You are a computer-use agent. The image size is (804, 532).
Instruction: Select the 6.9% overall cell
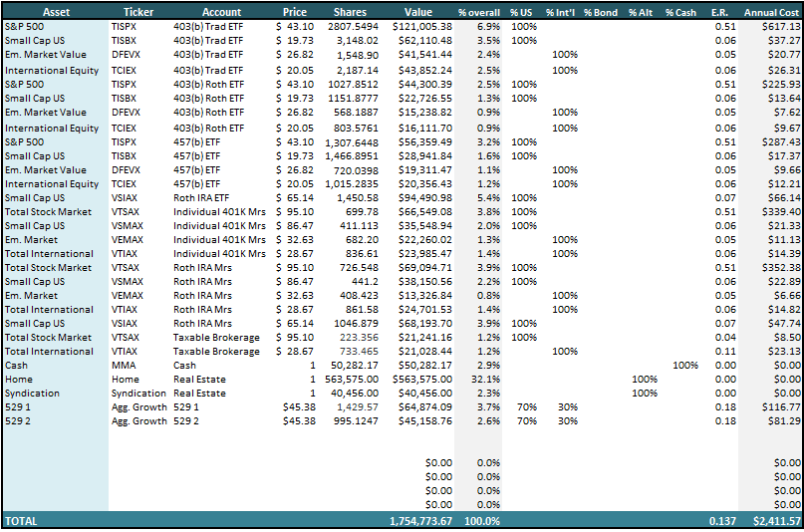488,26
